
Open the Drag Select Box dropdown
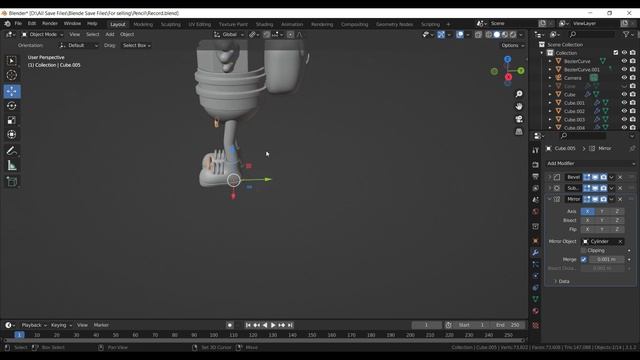137,46
